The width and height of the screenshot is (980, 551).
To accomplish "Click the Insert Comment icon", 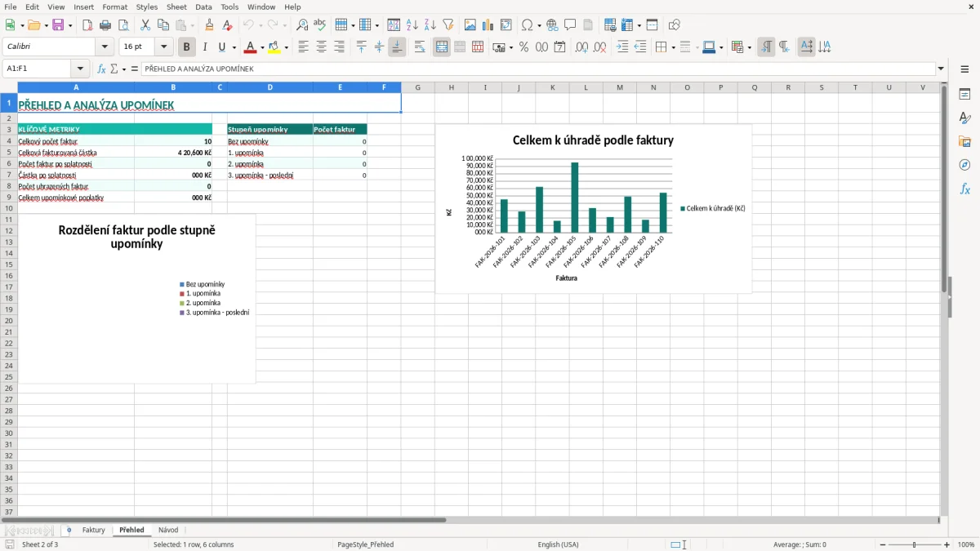I will 571,25.
